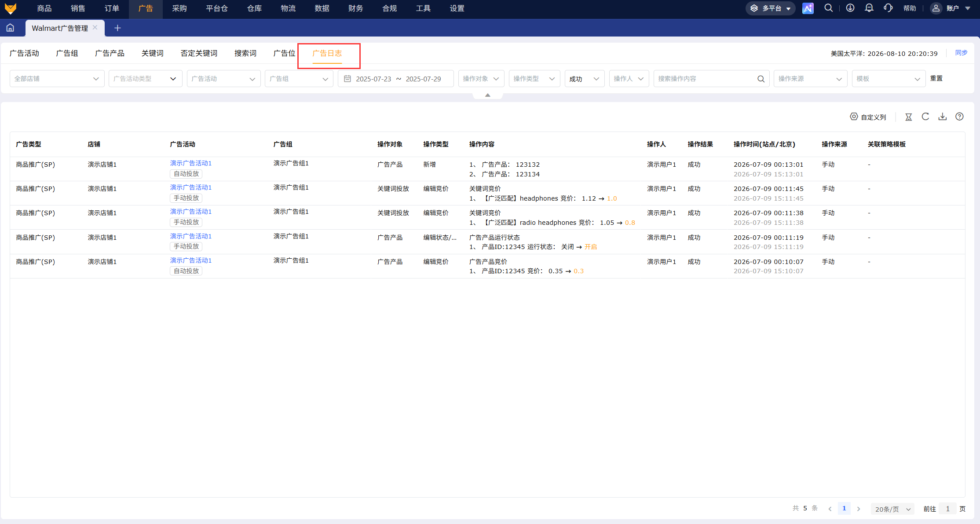Screen dimensions: 980x524
Task: Open the 全部店铺 store dropdown
Action: pyautogui.click(x=57, y=79)
